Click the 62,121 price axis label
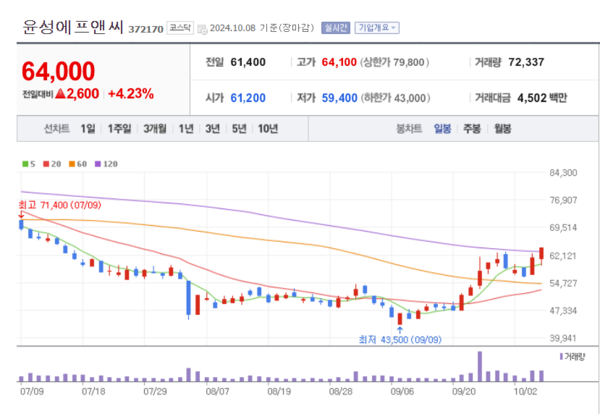The image size is (600, 414). point(564,255)
